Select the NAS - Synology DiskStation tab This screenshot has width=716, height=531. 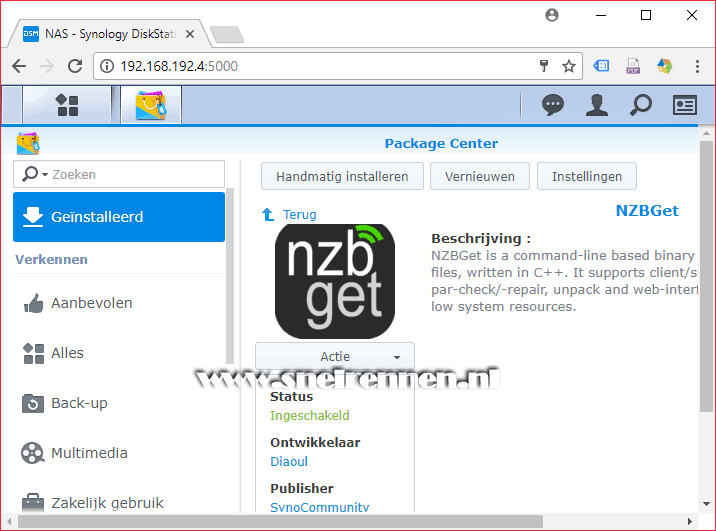(x=110, y=34)
